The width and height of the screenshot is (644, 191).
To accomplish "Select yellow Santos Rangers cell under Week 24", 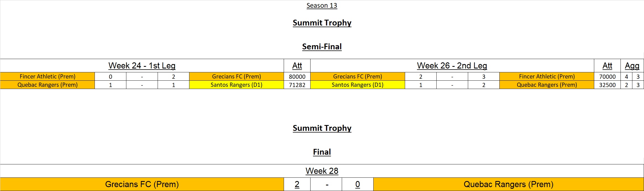I will tap(236, 85).
